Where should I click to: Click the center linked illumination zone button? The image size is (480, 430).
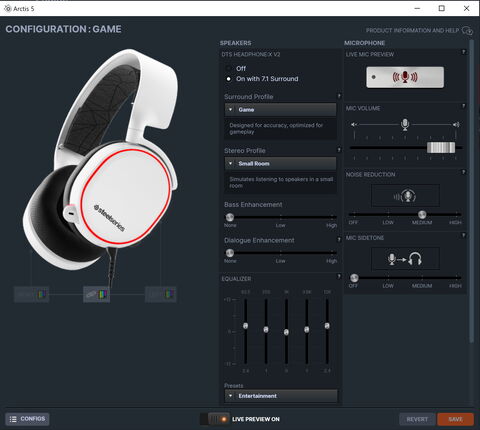click(x=97, y=294)
